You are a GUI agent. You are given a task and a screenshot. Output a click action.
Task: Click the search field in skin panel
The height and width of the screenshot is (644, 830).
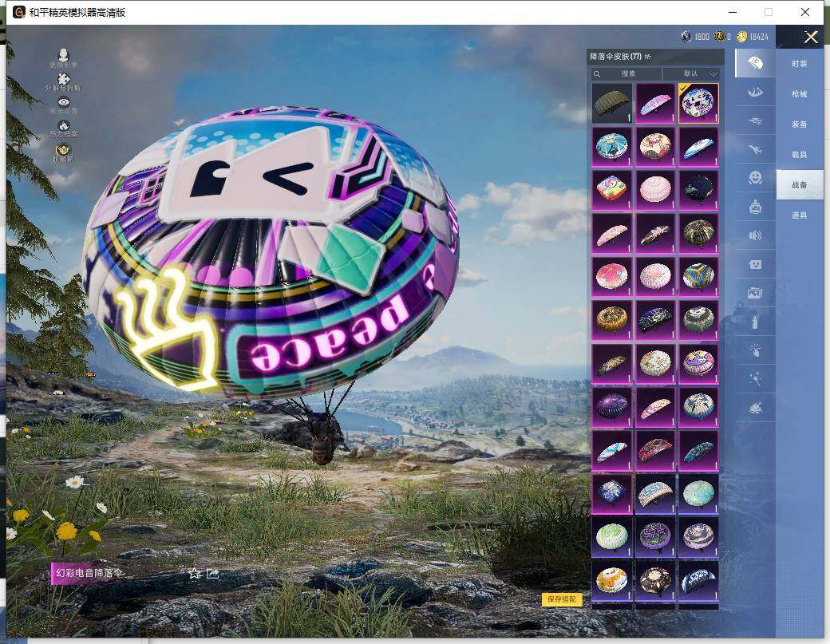626,73
